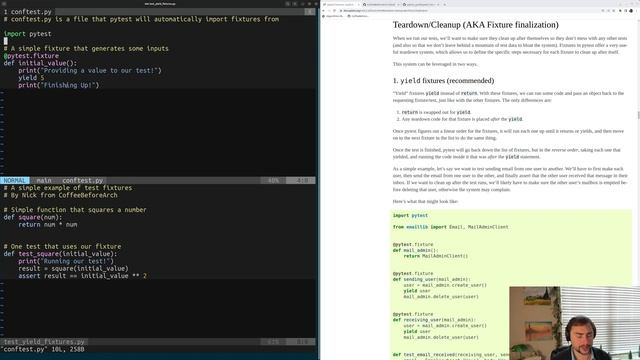Open the first bookmark in bookmarks bar

pos(333,16)
